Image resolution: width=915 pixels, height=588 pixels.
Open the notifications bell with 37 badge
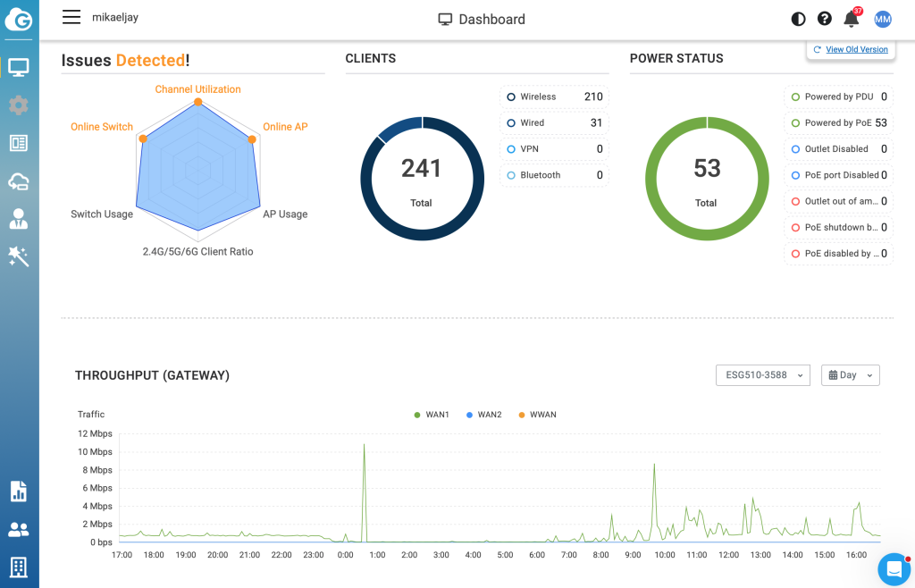pyautogui.click(x=852, y=19)
